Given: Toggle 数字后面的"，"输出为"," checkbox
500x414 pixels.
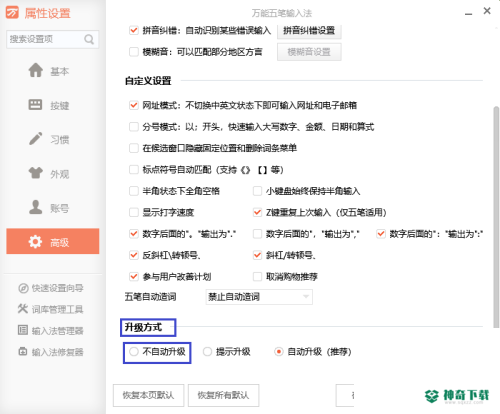Looking at the screenshot, I should (257, 234).
